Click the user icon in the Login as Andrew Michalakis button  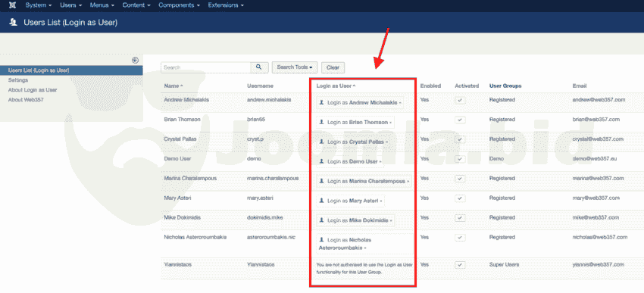pos(322,103)
